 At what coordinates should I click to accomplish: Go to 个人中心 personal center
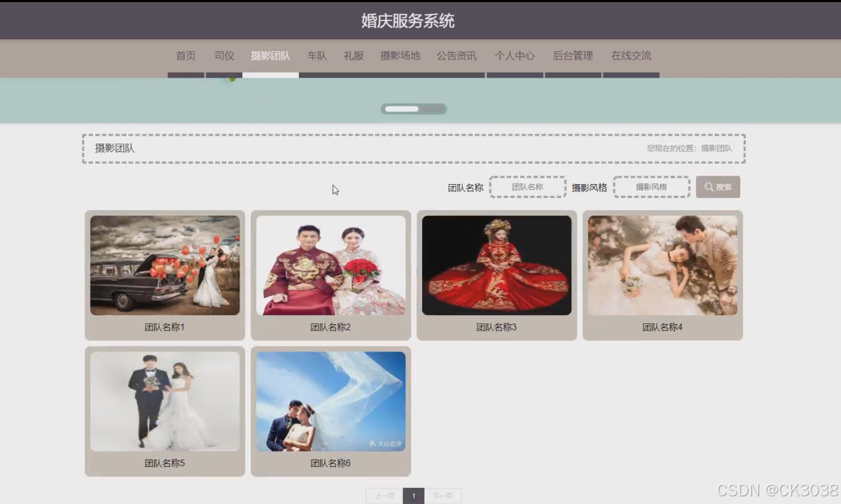514,55
